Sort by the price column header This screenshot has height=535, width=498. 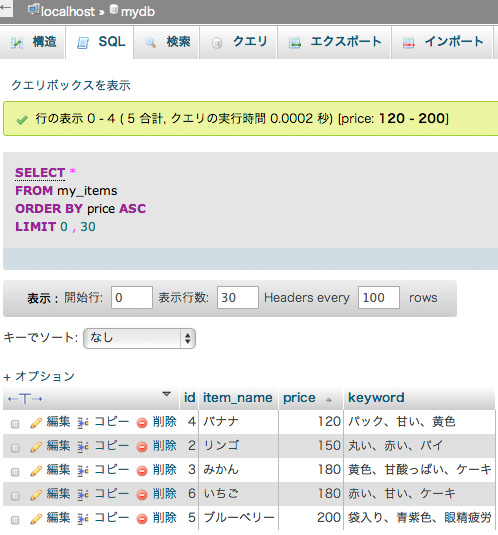point(299,398)
